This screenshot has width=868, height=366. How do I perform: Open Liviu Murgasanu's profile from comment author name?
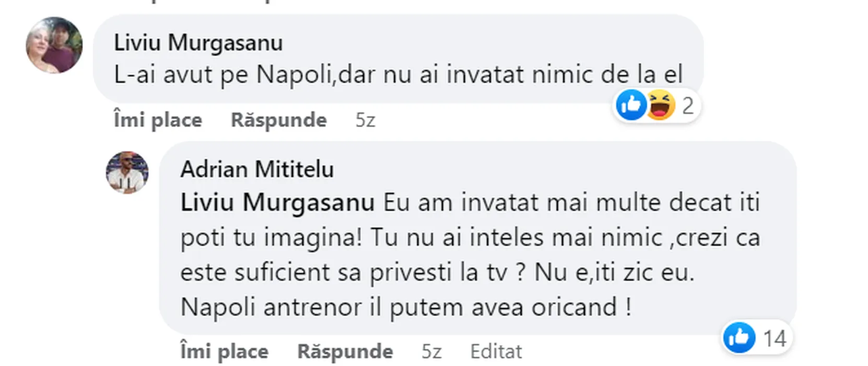pos(198,43)
